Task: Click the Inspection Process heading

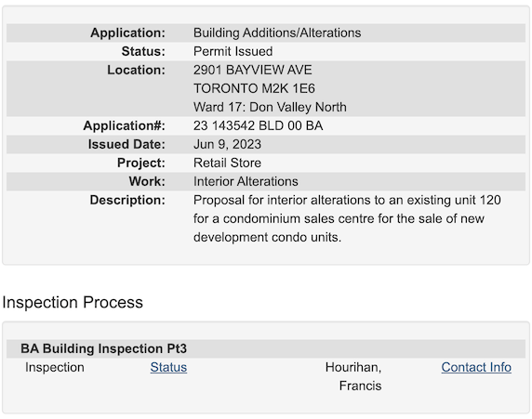Action: (73, 302)
